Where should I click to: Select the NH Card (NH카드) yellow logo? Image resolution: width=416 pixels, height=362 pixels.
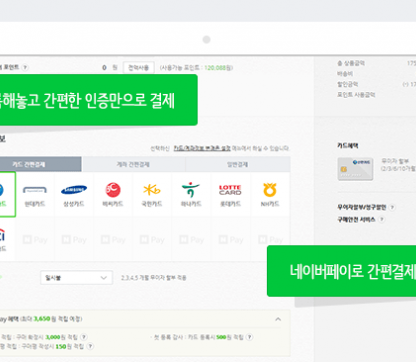[270, 190]
